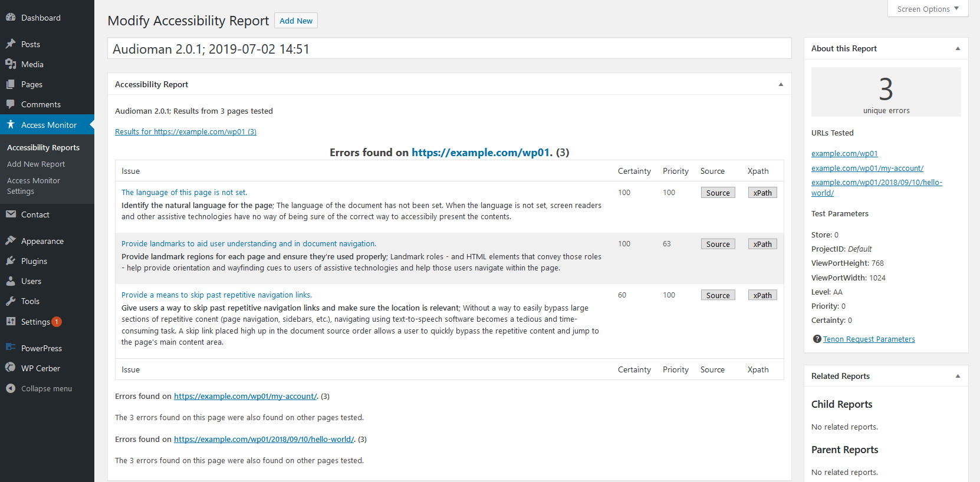Click the Appearance paintbrush icon
The width and height of the screenshot is (980, 482).
[11, 241]
